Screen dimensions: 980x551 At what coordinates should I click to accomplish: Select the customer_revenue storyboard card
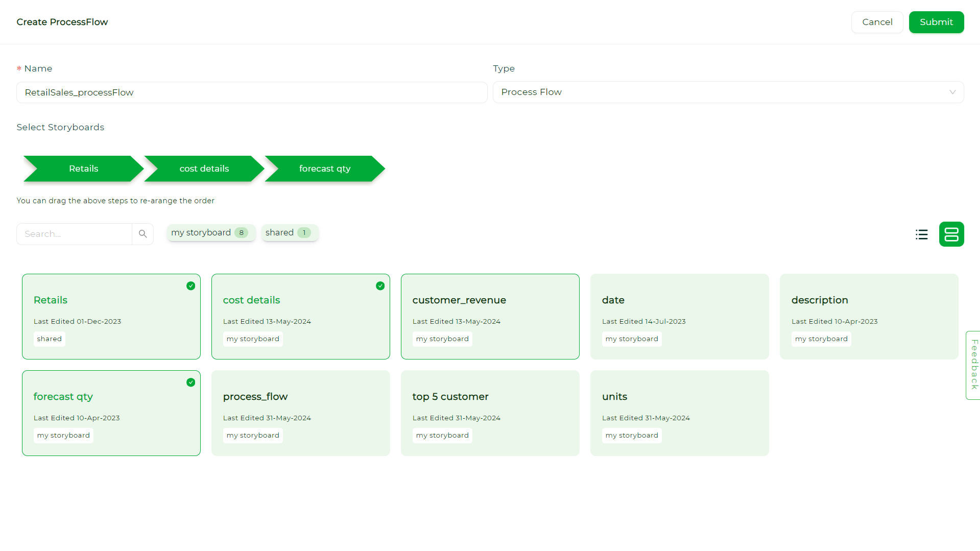(490, 317)
